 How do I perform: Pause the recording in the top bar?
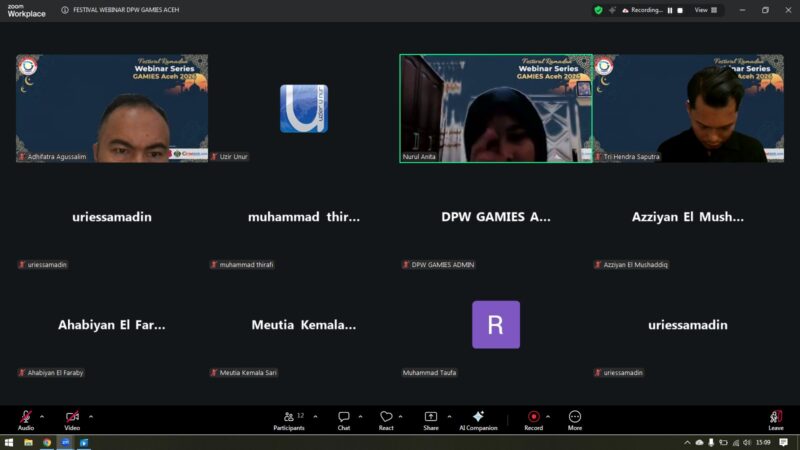pos(669,10)
